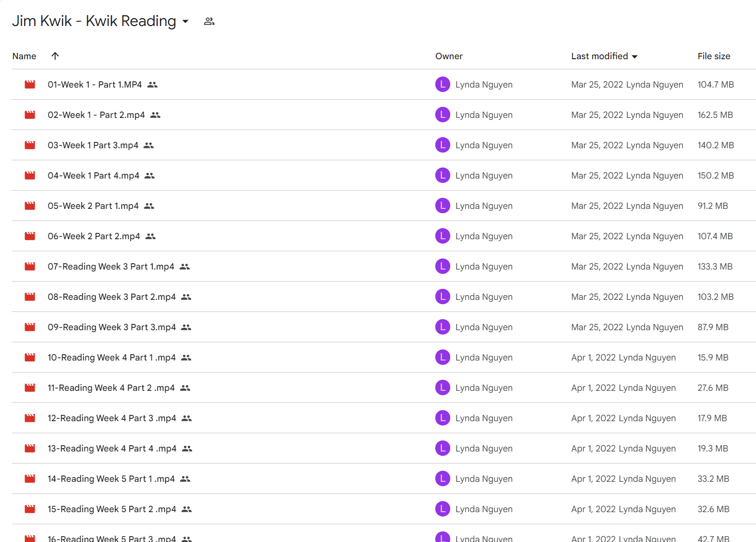Click the L owner avatar in 01-Week 1 row
Viewport: 756px width, 542px height.
pyautogui.click(x=443, y=84)
